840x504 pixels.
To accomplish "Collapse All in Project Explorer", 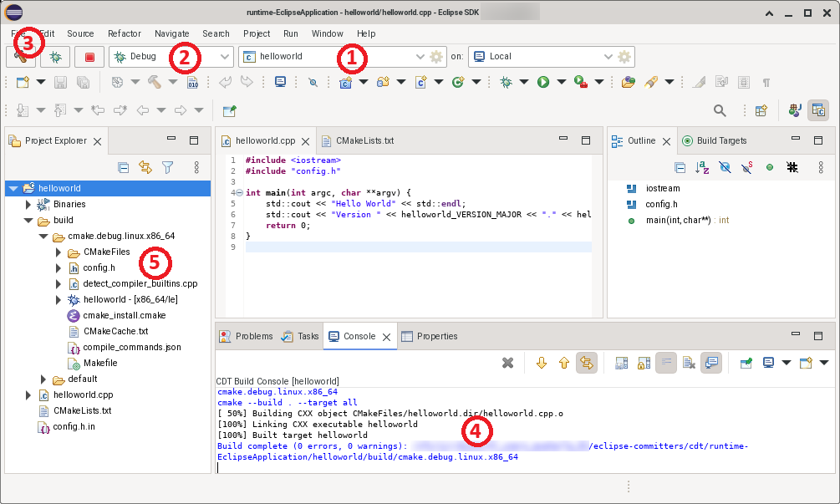I will [123, 168].
